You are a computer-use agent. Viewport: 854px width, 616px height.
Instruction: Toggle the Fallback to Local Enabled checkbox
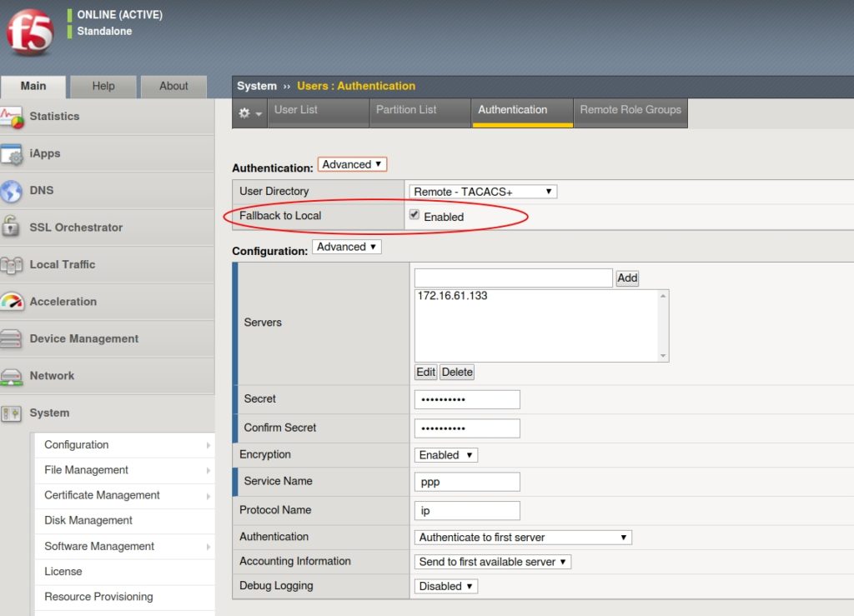tap(414, 214)
